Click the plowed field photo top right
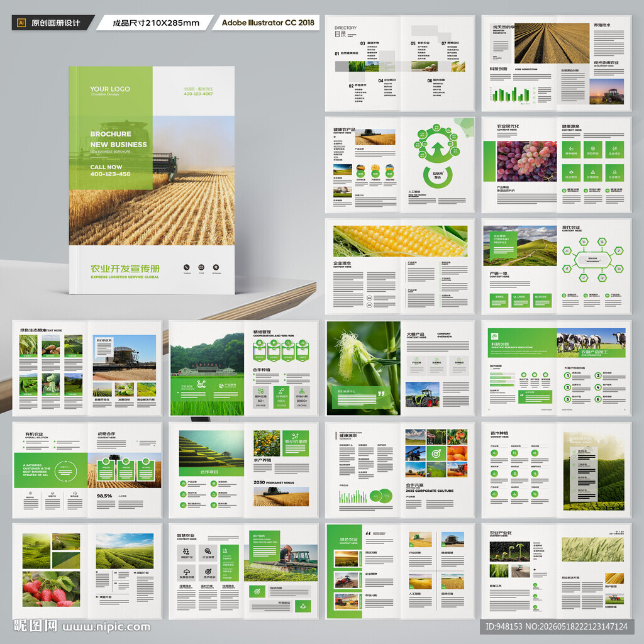This screenshot has width=644, height=644. pyautogui.click(x=552, y=43)
